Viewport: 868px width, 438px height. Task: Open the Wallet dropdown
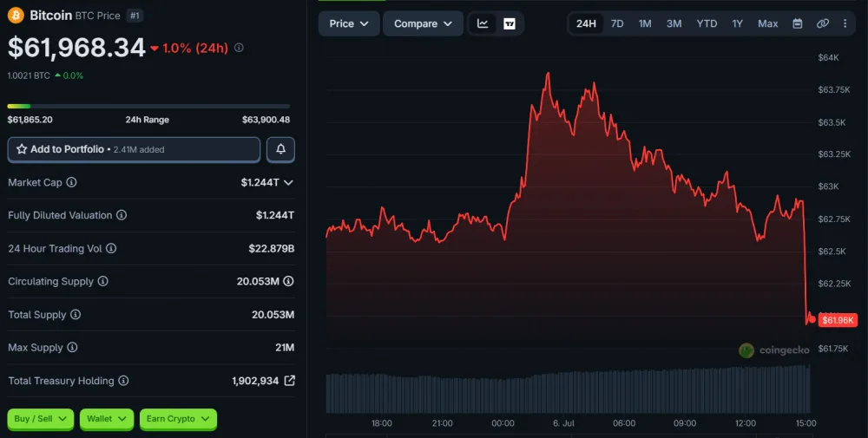click(107, 419)
